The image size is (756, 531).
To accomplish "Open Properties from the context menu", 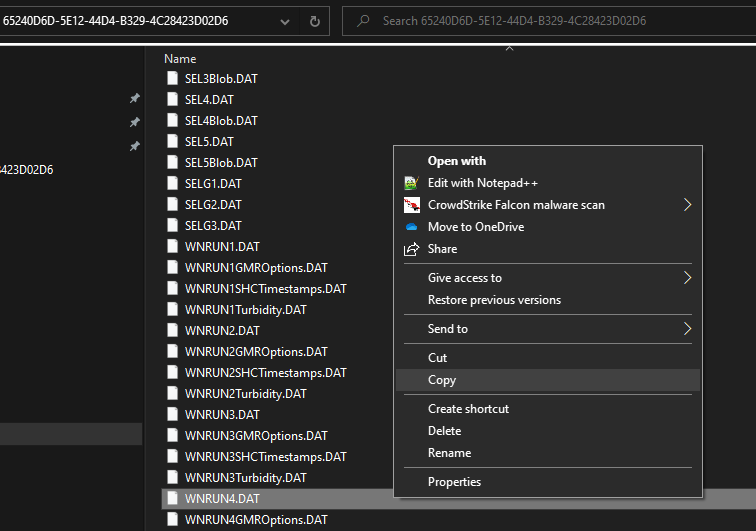I will tap(454, 482).
